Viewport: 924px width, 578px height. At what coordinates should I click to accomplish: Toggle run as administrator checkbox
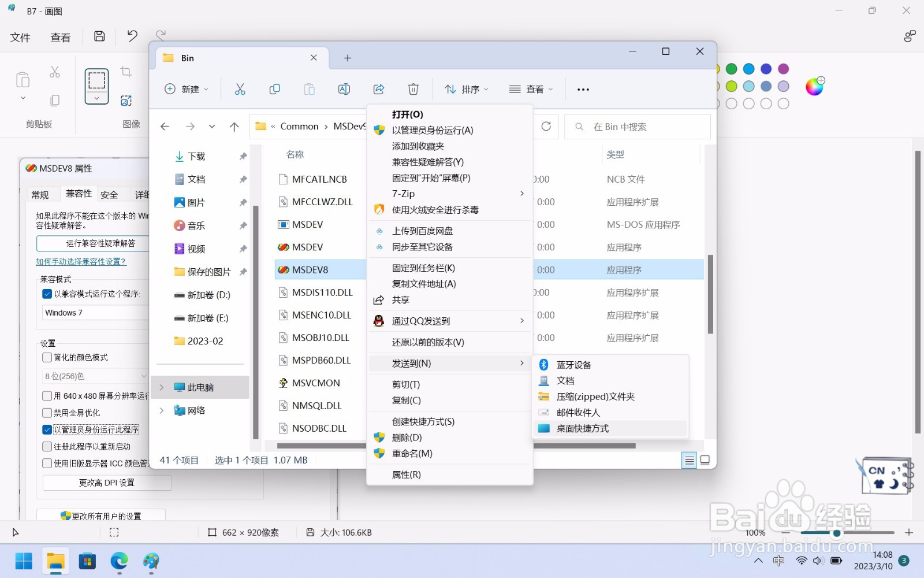tap(47, 429)
